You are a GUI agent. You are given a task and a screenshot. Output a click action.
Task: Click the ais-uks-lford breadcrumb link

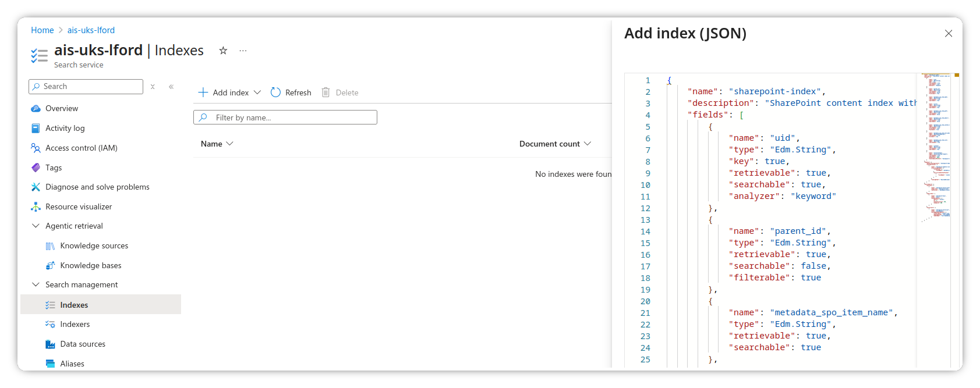click(x=91, y=30)
